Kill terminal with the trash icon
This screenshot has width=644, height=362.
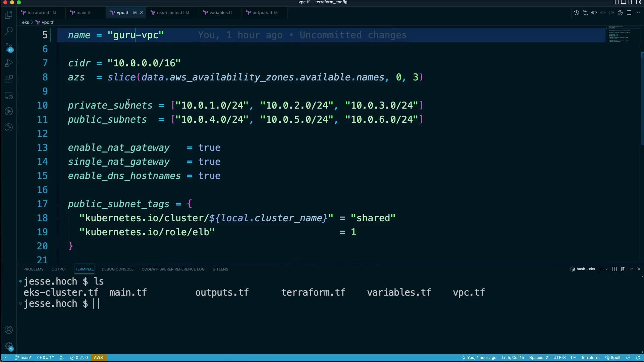[x=623, y=269]
